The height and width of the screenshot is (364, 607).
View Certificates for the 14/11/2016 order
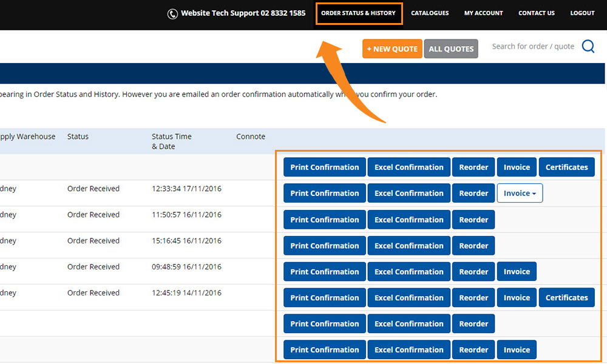(566, 298)
